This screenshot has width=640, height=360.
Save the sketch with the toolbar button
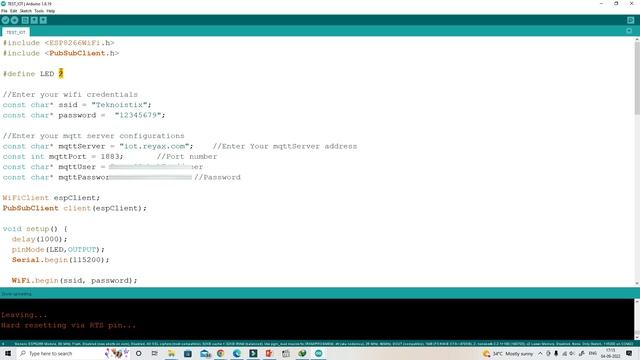click(43, 20)
